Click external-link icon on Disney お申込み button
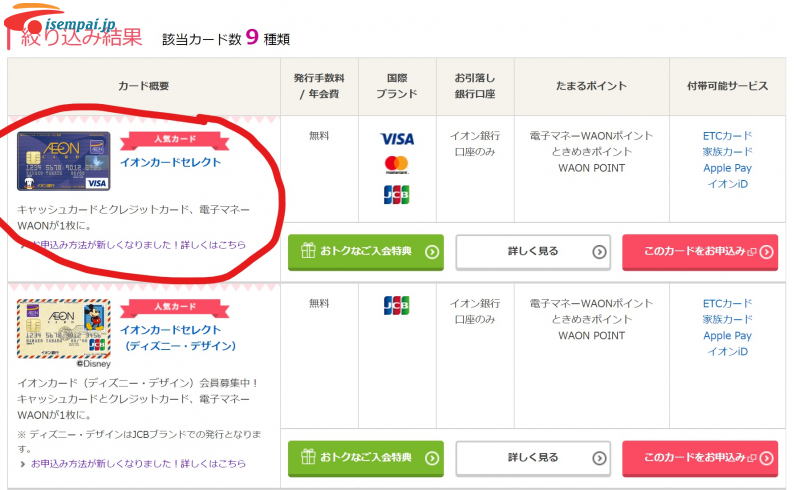Viewport: 800px width, 490px height. (x=752, y=458)
